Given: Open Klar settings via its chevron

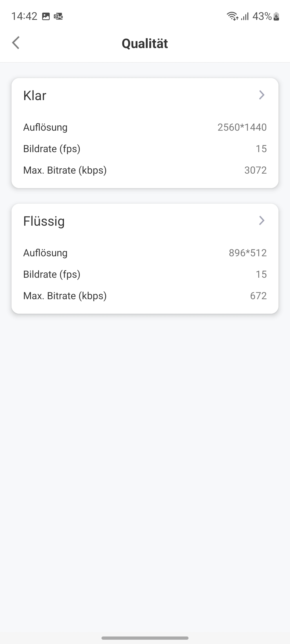Looking at the screenshot, I should click(x=262, y=95).
